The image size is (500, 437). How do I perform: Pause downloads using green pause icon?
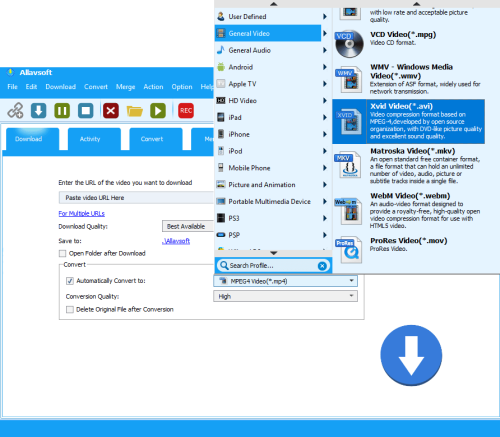pos(62,111)
